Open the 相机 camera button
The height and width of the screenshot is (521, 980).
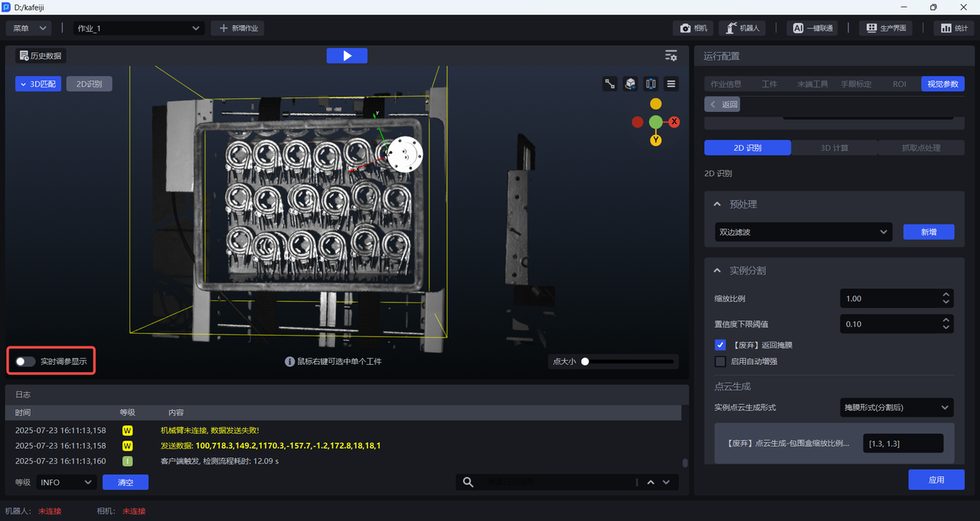tap(694, 28)
